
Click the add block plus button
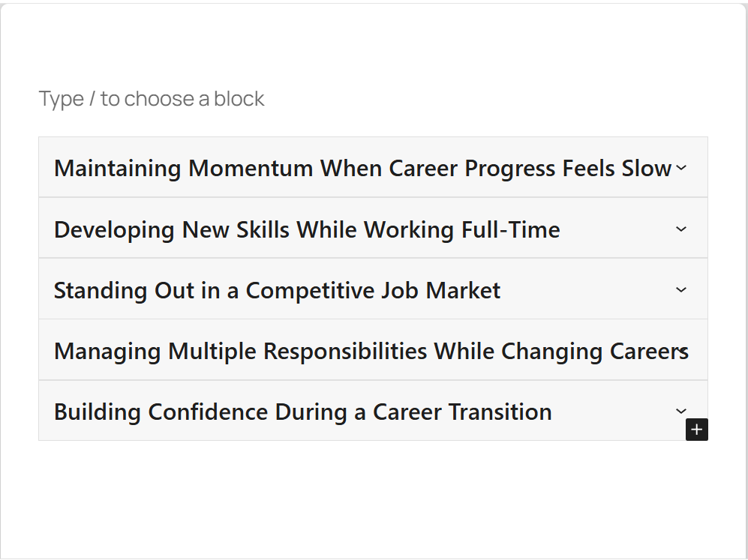pyautogui.click(x=697, y=430)
